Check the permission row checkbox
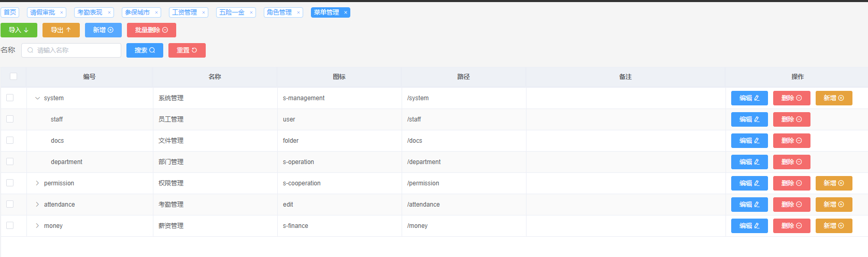 point(10,183)
